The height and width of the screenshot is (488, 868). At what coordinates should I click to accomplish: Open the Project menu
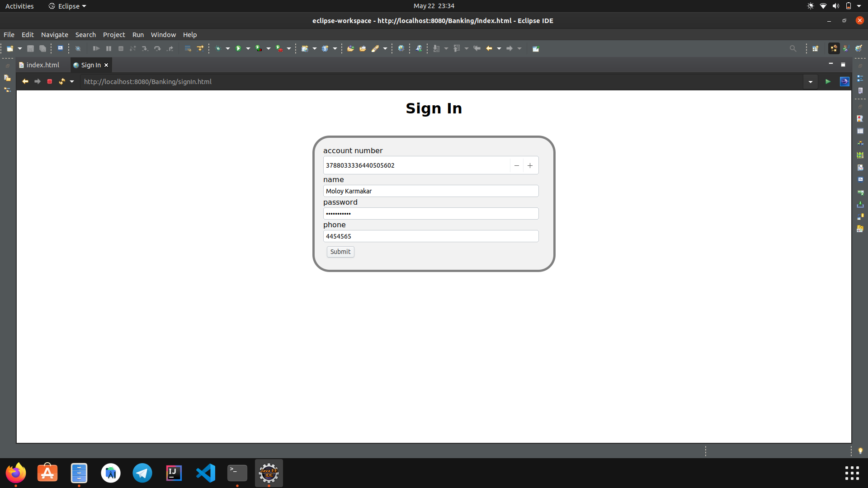pyautogui.click(x=113, y=34)
